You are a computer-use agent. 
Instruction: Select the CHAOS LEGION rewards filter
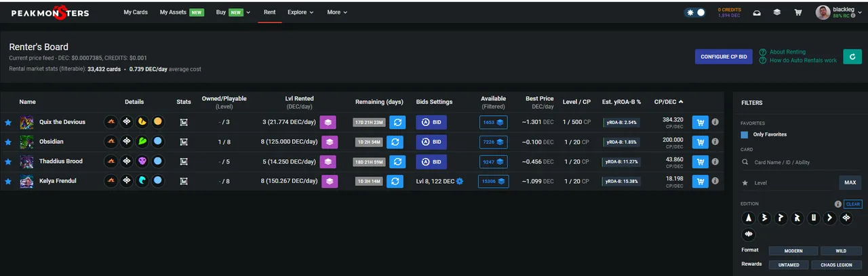837,264
